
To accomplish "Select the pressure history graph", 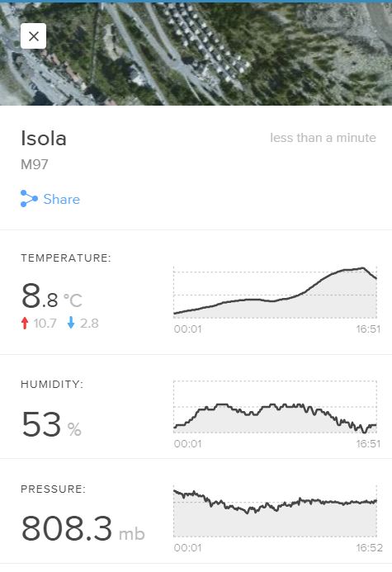I will [x=276, y=511].
